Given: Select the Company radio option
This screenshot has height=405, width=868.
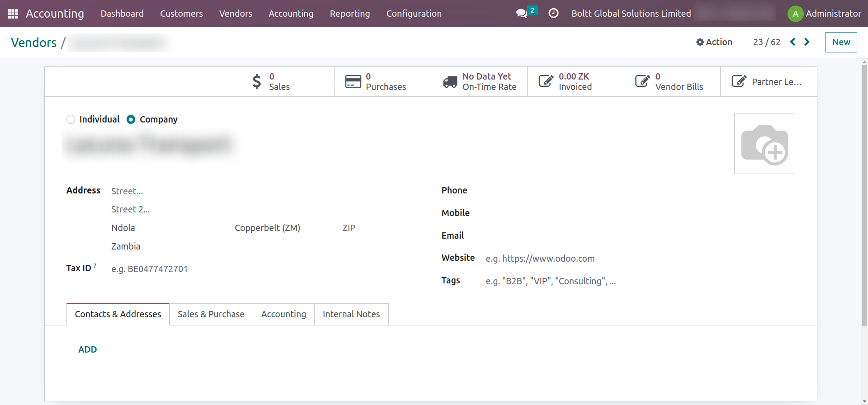Looking at the screenshot, I should (131, 119).
